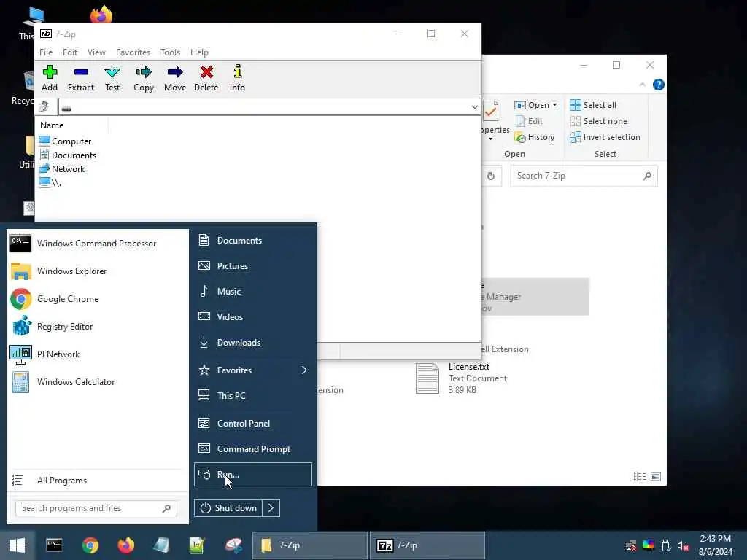This screenshot has width=747, height=560.
Task: Click the muted volume tray icon
Action: (683, 545)
